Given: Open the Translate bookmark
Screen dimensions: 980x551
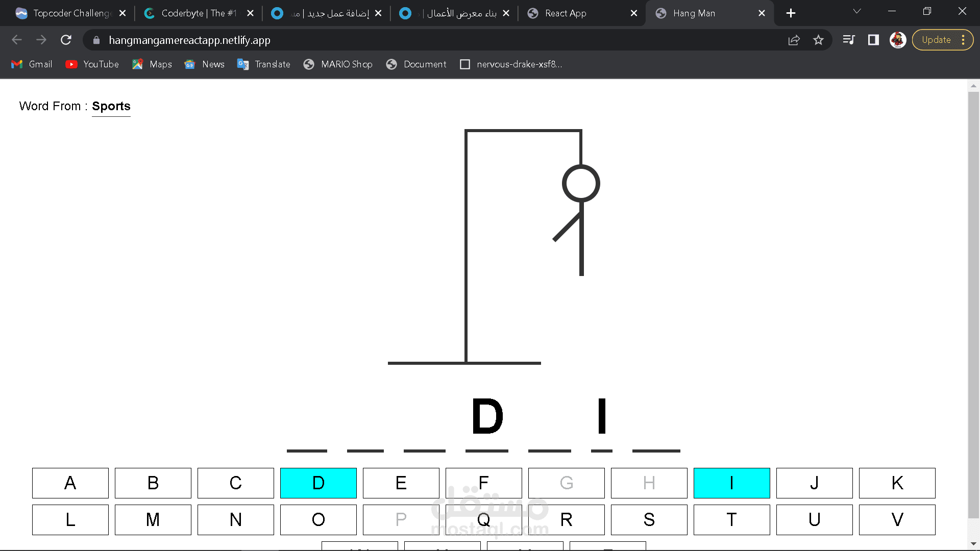Looking at the screenshot, I should click(x=264, y=64).
